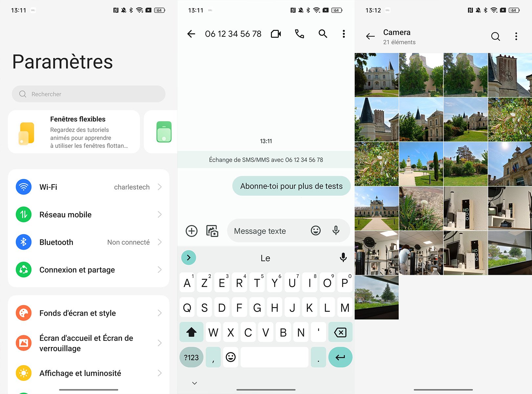Viewport: 532px width, 394px height.
Task: Open the Messages three-dot overflow menu
Action: coord(344,34)
